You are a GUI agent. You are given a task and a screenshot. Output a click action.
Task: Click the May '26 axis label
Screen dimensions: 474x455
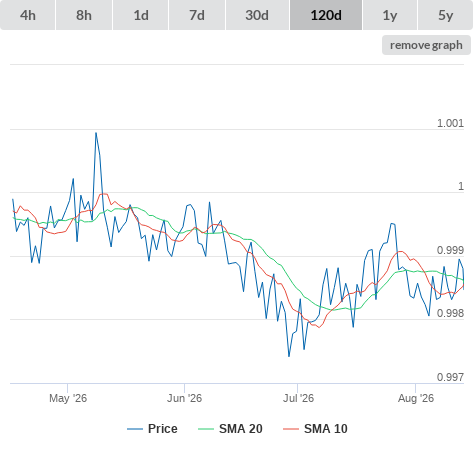click(x=68, y=398)
